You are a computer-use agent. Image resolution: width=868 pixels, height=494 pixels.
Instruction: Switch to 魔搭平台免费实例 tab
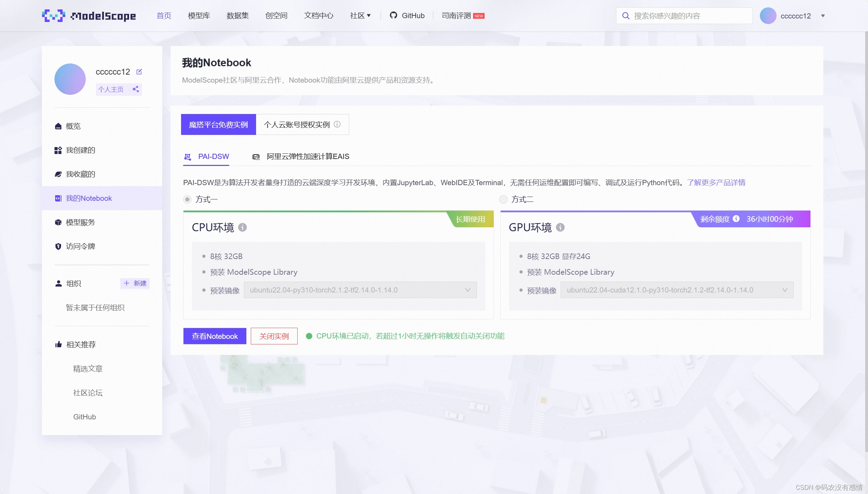pos(218,124)
